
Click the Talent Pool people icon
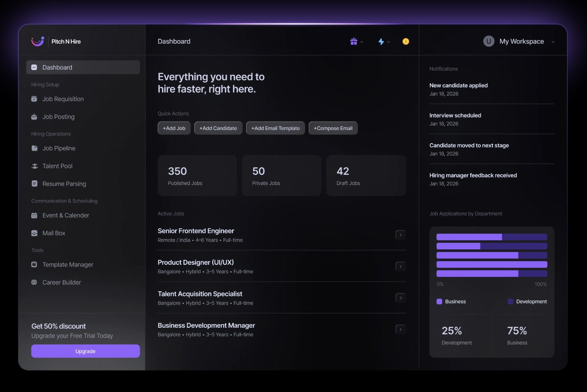(x=34, y=166)
